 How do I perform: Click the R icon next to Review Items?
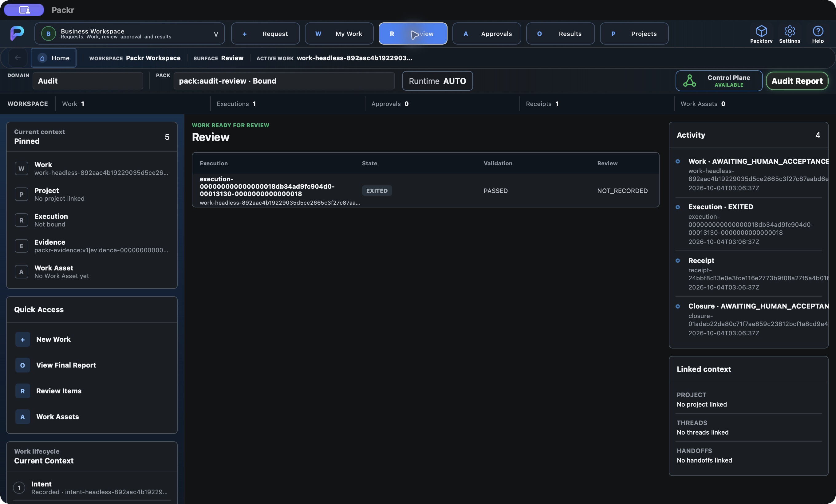pyautogui.click(x=22, y=391)
